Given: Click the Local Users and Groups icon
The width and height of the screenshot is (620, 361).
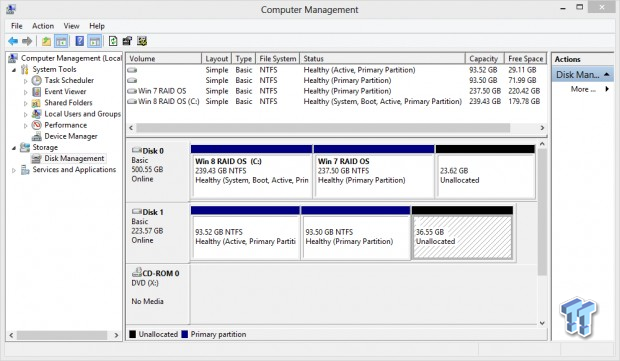Looking at the screenshot, I should pos(36,114).
